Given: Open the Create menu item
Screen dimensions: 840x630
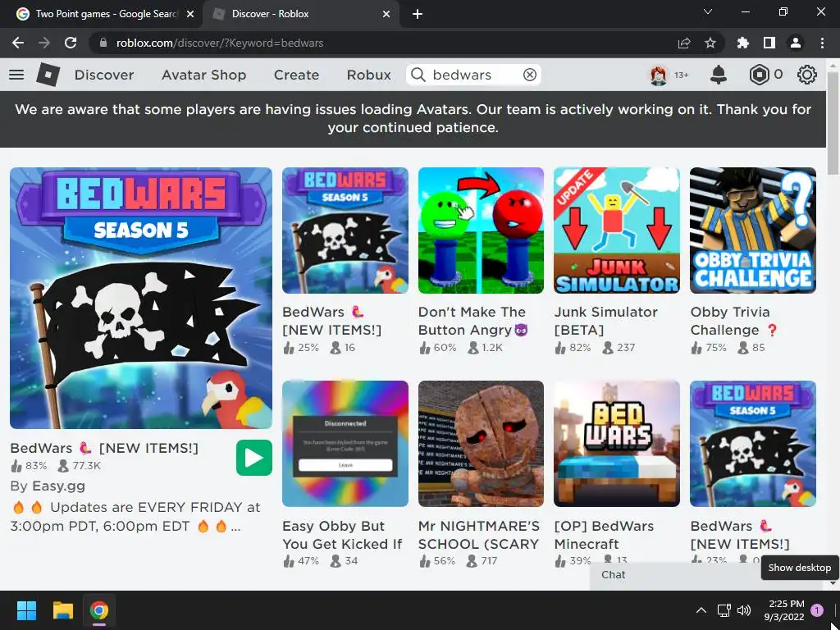Looking at the screenshot, I should (296, 75).
